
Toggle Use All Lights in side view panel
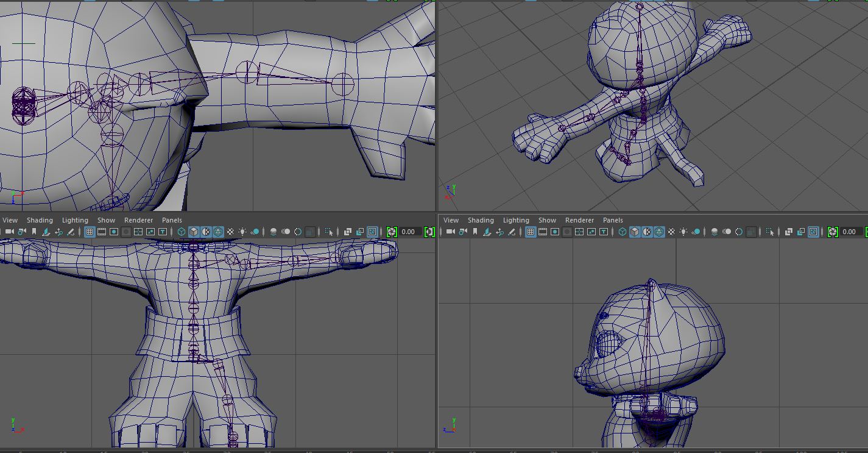coord(684,232)
